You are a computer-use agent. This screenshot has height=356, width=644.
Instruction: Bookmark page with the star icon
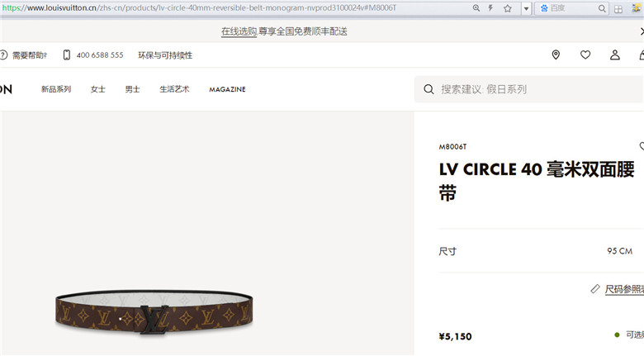(x=508, y=8)
